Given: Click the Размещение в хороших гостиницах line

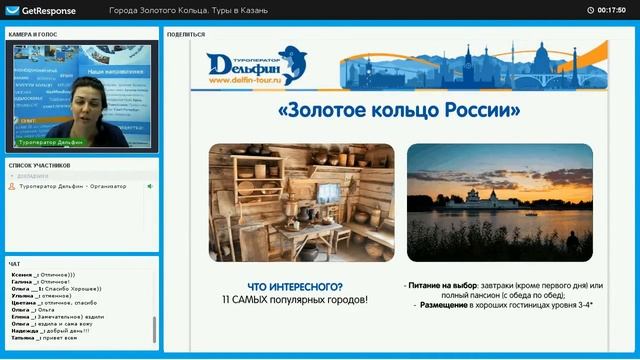Looking at the screenshot, I should coord(503,305).
